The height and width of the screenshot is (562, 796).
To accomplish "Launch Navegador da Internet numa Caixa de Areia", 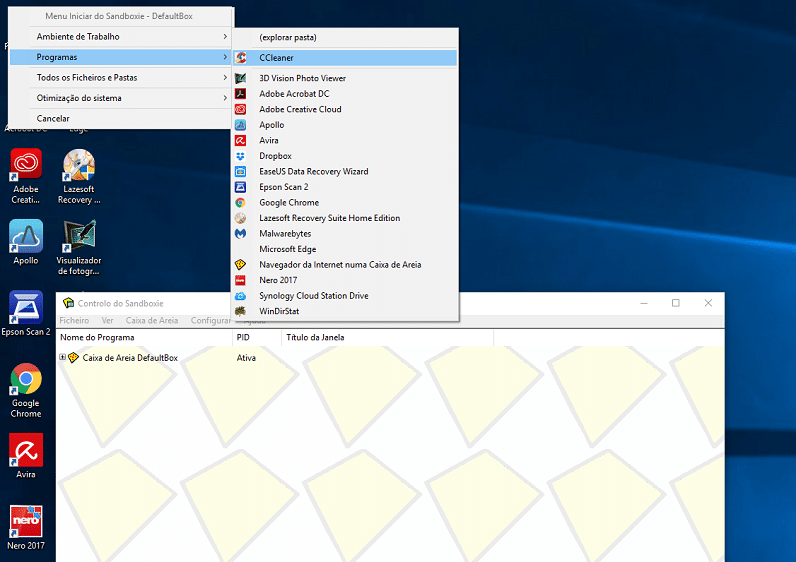I will tap(345, 265).
